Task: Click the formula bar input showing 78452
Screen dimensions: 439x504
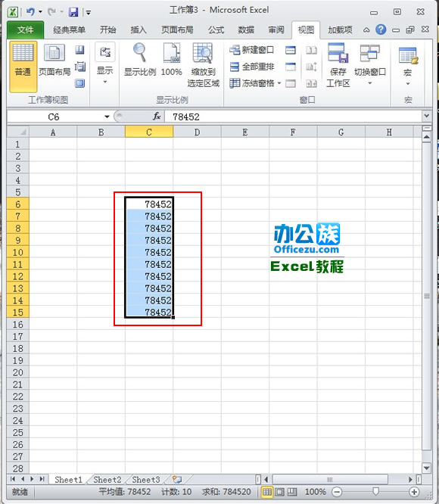Action: pyautogui.click(x=294, y=117)
